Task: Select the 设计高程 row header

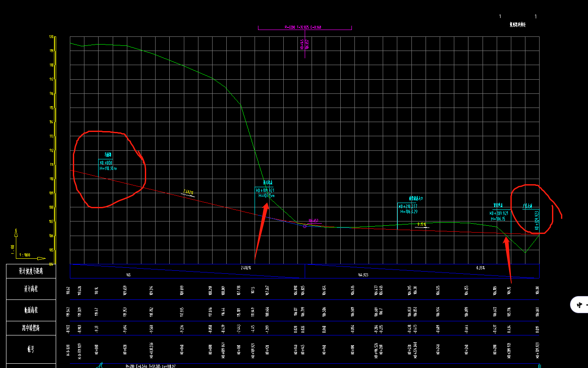Action: (x=31, y=289)
